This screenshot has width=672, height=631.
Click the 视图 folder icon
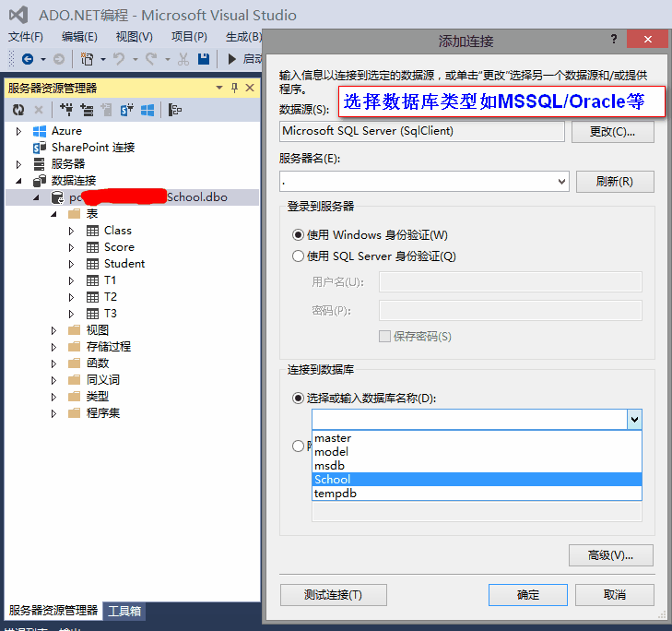pyautogui.click(x=75, y=330)
